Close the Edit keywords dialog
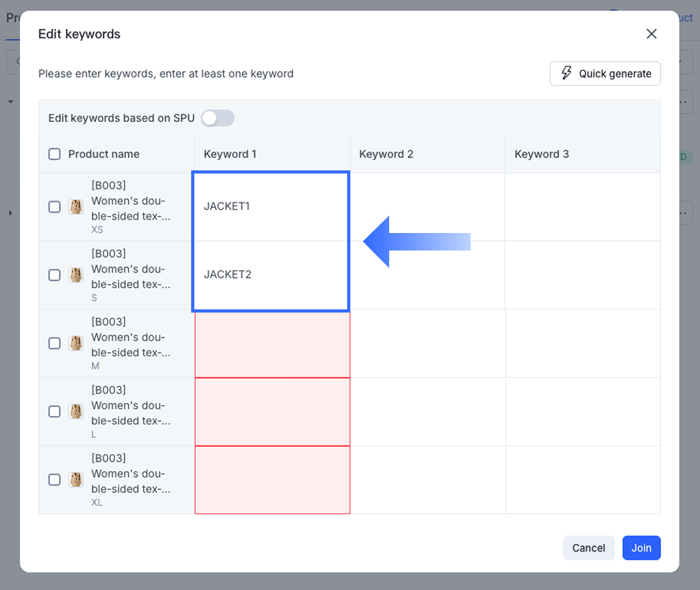 click(x=652, y=34)
